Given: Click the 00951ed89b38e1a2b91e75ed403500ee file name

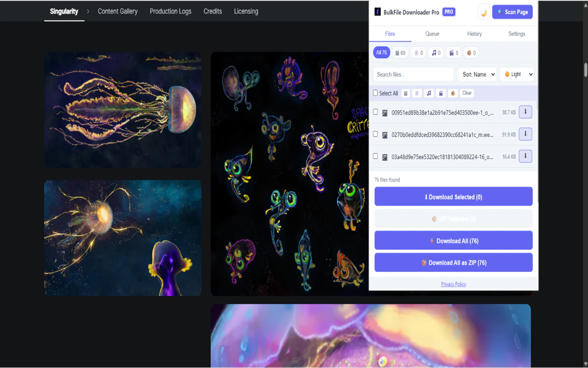Looking at the screenshot, I should coord(443,112).
